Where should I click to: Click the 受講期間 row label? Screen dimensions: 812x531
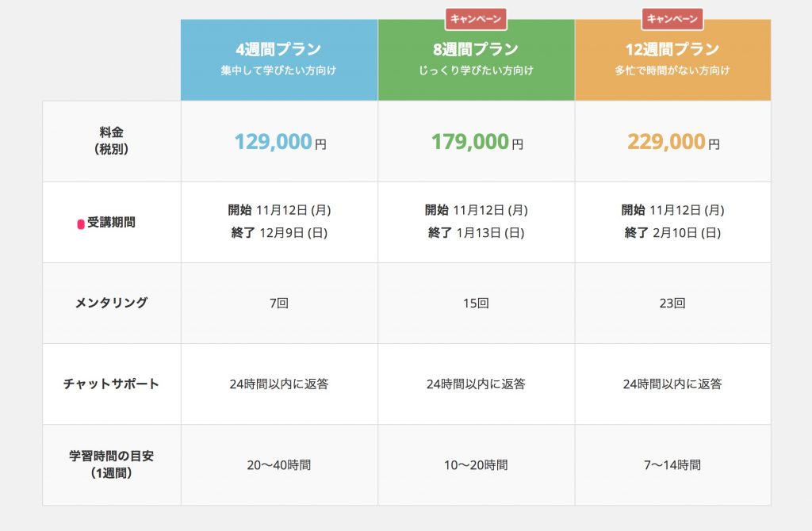[111, 223]
